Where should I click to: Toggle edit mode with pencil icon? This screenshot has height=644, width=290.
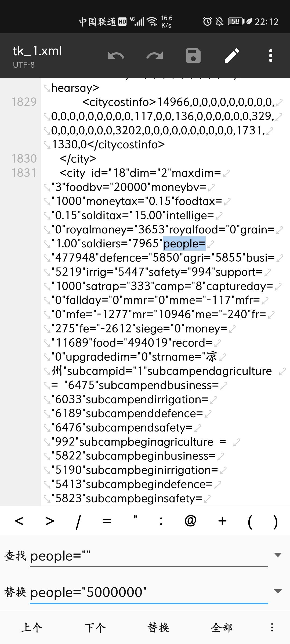(232, 56)
